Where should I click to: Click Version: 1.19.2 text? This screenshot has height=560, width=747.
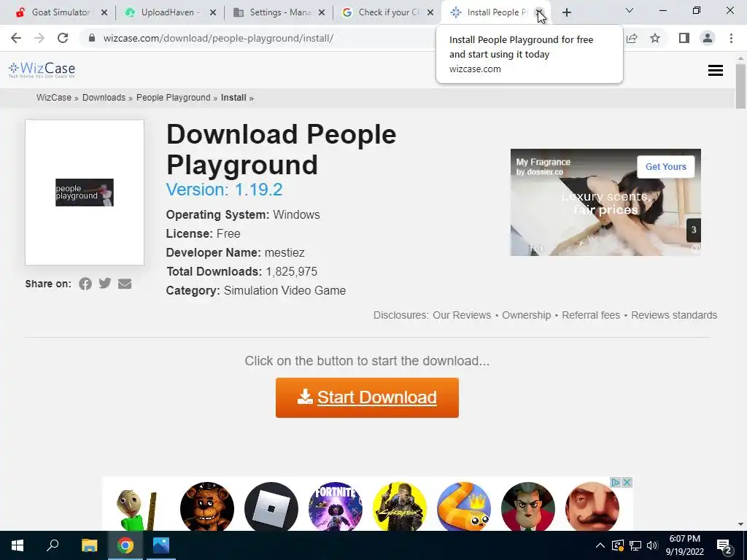(224, 190)
